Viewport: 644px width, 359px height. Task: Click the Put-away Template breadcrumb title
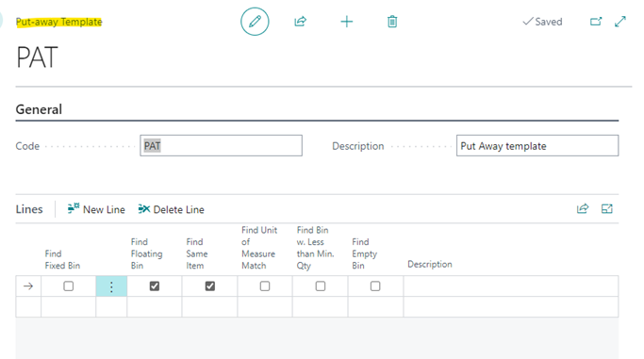58,22
